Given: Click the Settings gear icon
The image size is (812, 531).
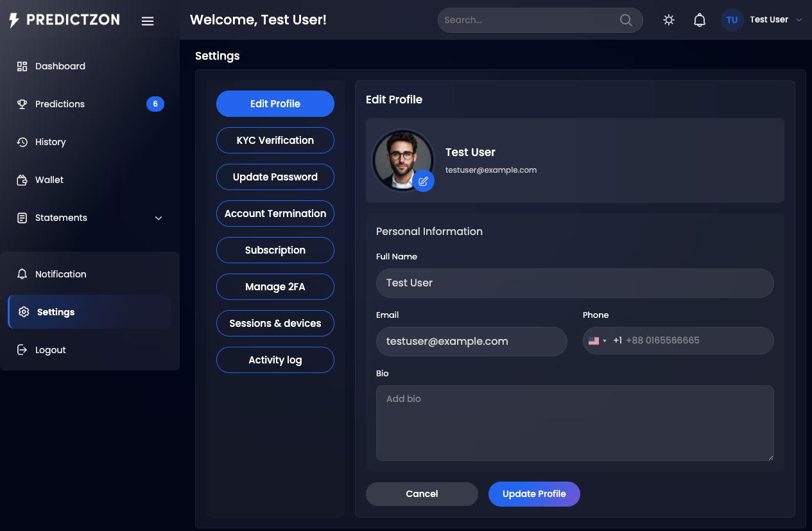Looking at the screenshot, I should click(24, 312).
